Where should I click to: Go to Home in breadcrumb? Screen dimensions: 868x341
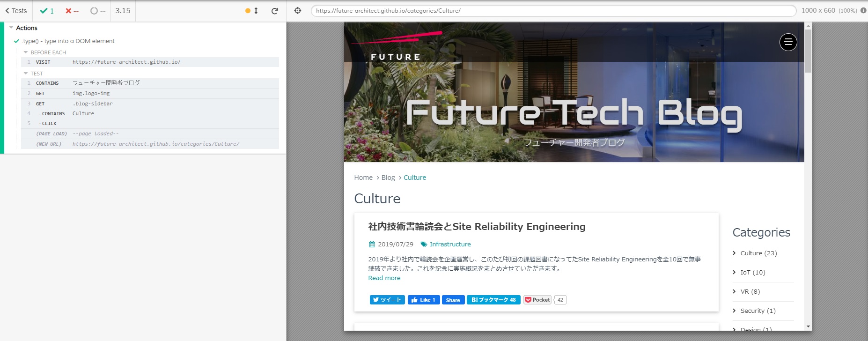tap(363, 178)
